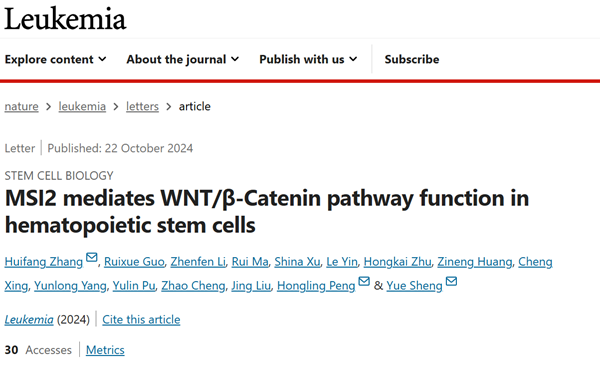This screenshot has width=600, height=367.
Task: Open the leukemia breadcrumb link
Action: tap(82, 106)
